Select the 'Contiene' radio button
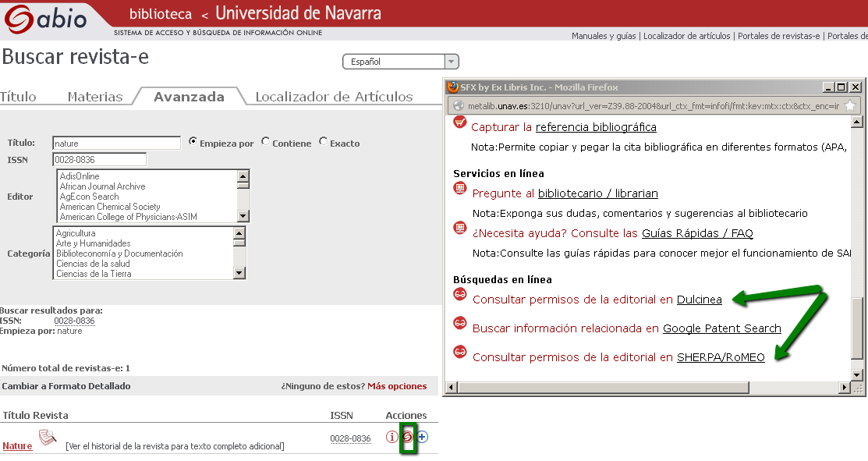The width and height of the screenshot is (868, 461). click(x=266, y=142)
